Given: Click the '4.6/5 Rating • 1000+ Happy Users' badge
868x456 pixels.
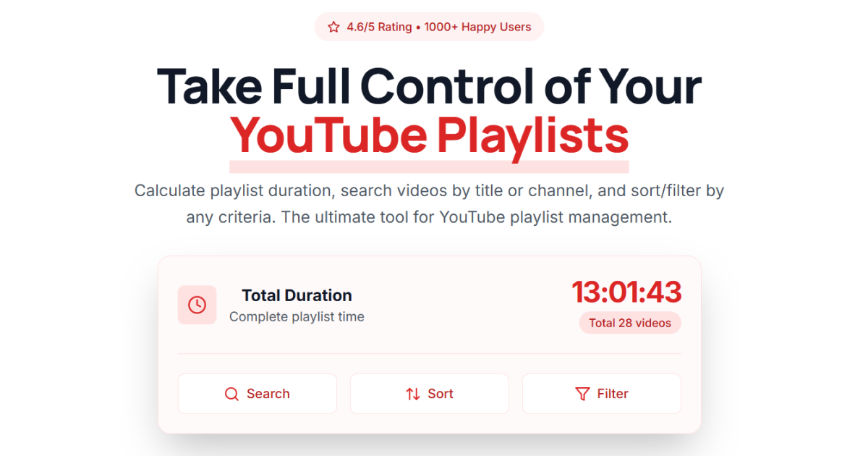Looking at the screenshot, I should pos(429,27).
